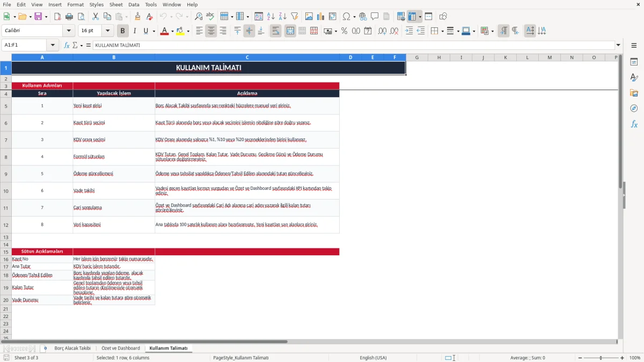
Task: Open the font color palette arrow
Action: (x=172, y=31)
